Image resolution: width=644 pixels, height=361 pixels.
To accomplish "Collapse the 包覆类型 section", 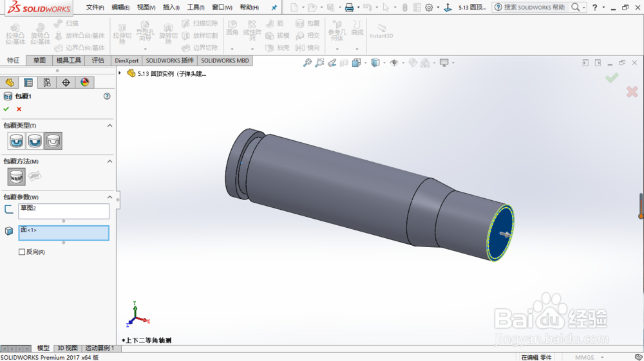I will [109, 125].
